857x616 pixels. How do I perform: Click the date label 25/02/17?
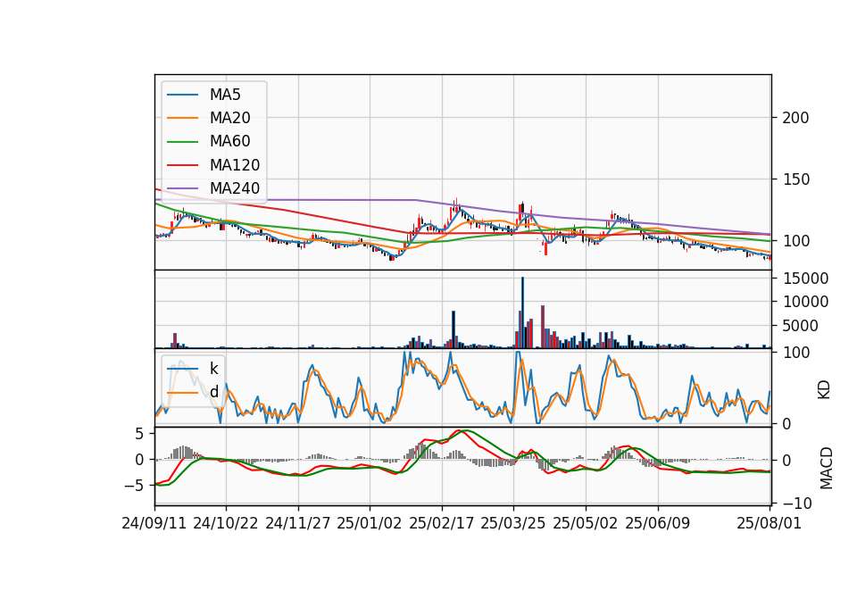(442, 523)
